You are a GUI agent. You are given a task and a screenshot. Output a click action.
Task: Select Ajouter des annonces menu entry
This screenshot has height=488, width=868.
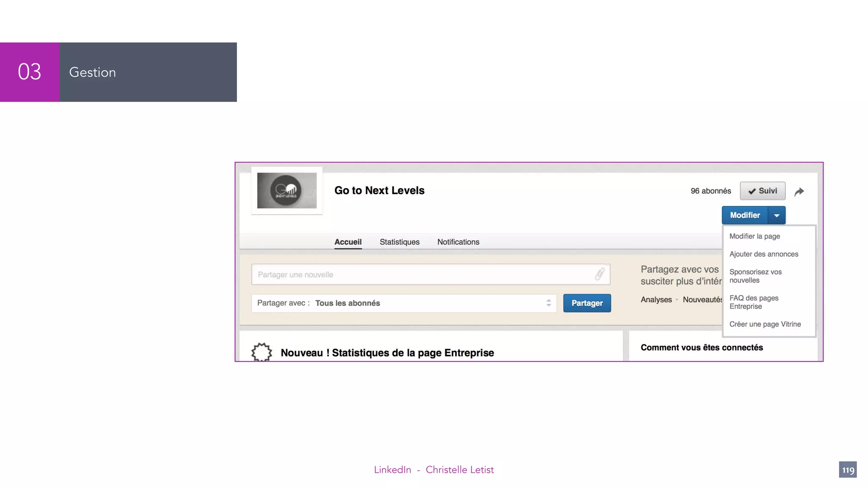coord(764,254)
